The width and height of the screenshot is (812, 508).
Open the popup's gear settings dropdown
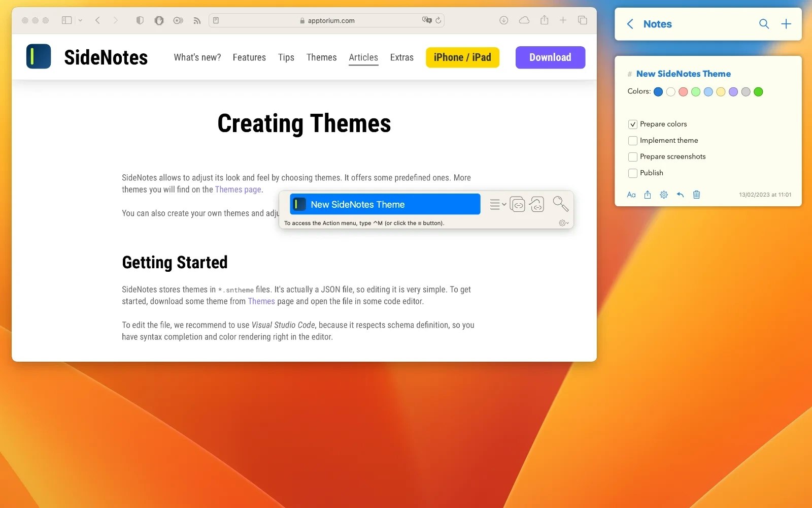563,223
